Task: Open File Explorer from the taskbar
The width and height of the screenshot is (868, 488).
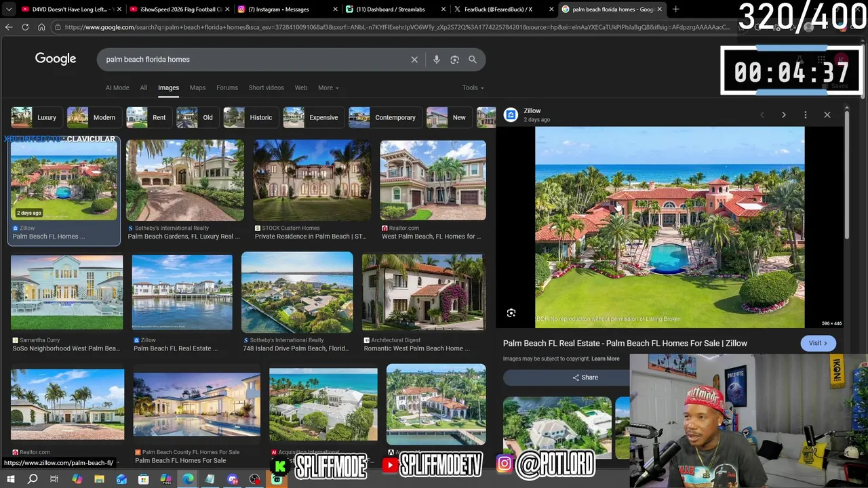Action: tap(99, 479)
